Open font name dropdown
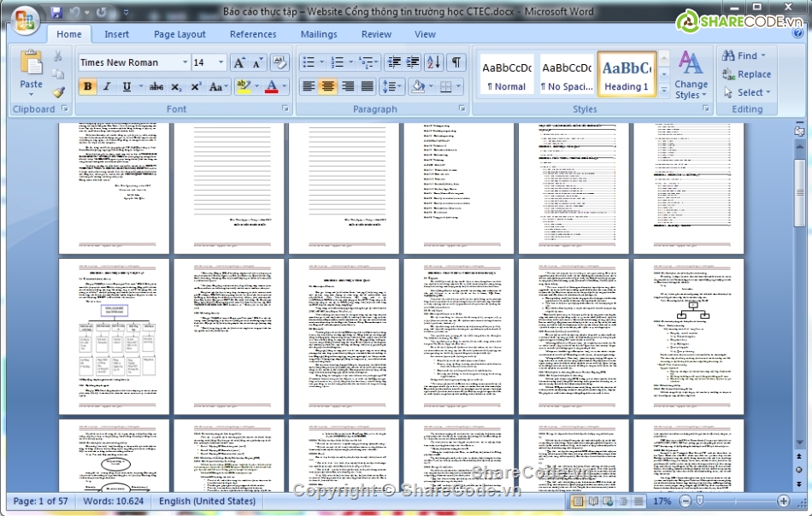 [185, 62]
